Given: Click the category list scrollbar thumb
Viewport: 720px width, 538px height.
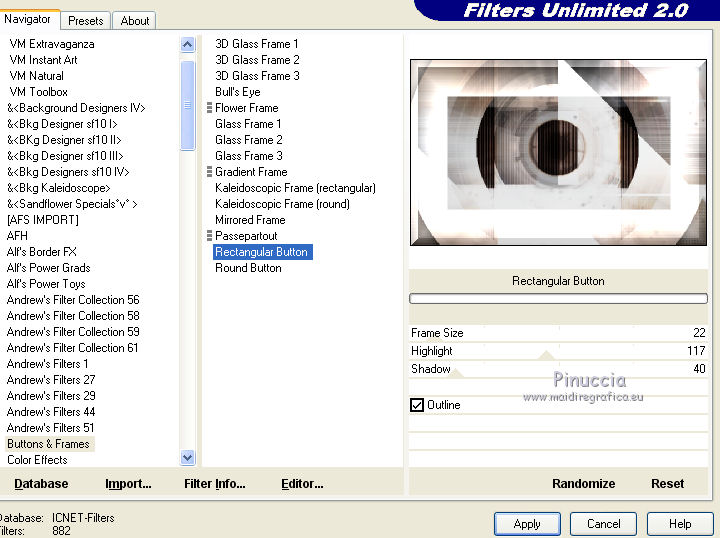Looking at the screenshot, I should pyautogui.click(x=187, y=106).
